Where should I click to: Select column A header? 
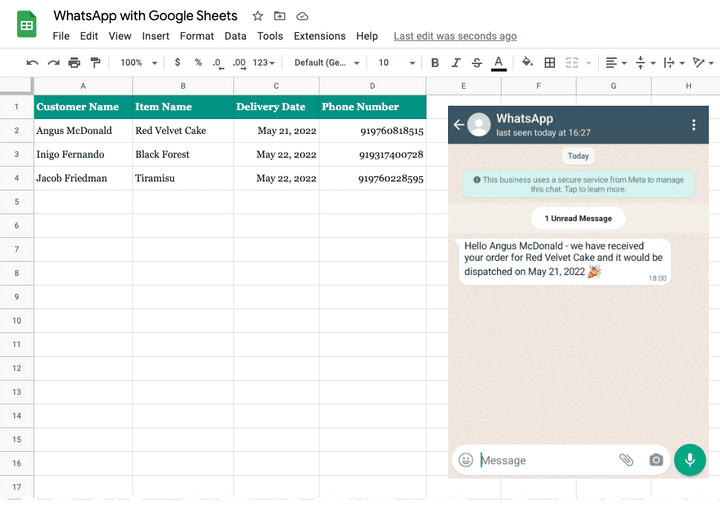coord(83,86)
